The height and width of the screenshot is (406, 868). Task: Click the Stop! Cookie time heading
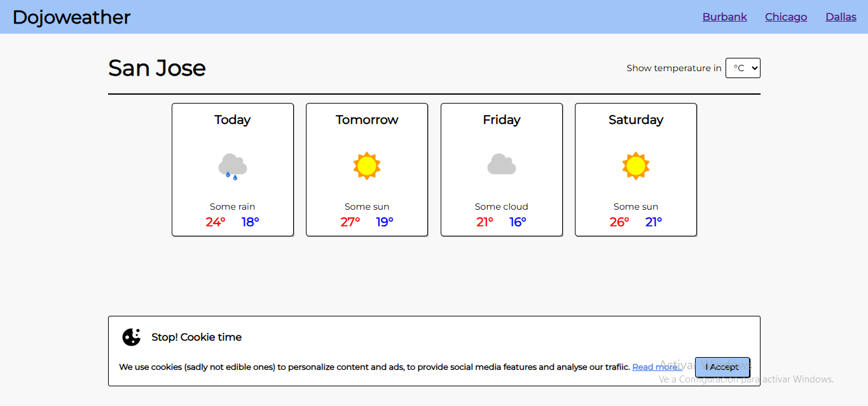pos(196,337)
